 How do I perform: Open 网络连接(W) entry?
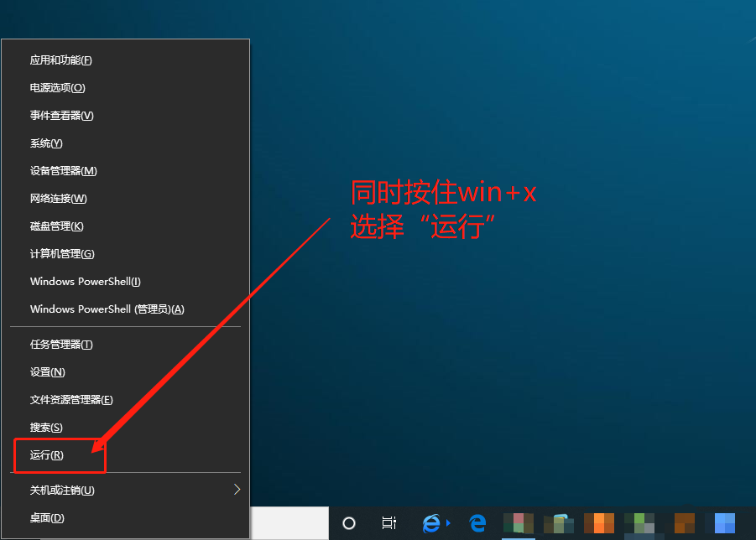125,199
